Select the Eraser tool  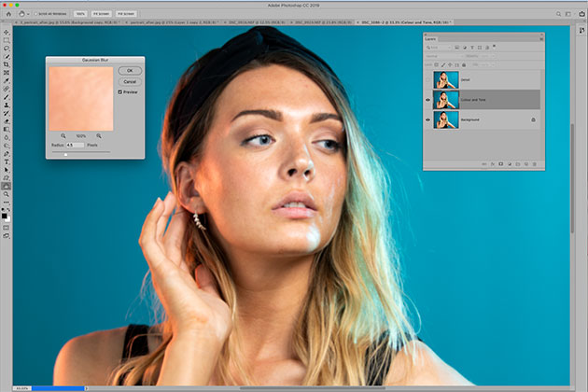click(6, 121)
